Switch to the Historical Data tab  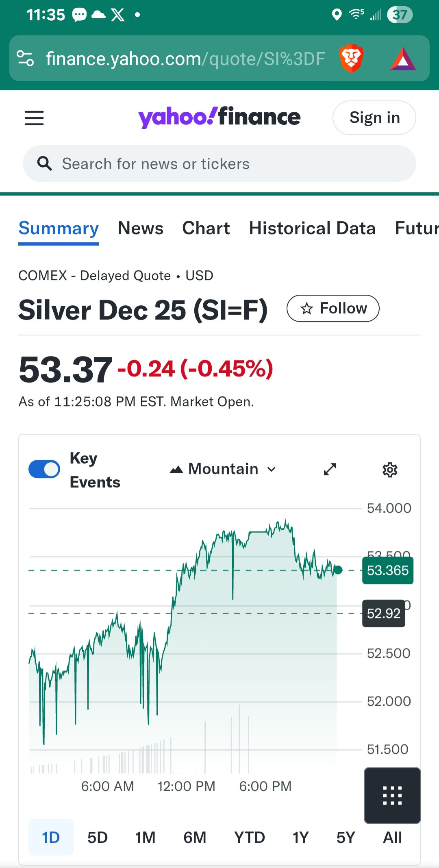312,228
